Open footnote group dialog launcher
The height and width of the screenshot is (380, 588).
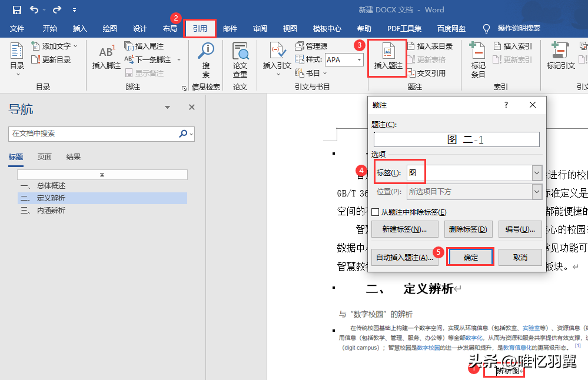[x=184, y=88]
